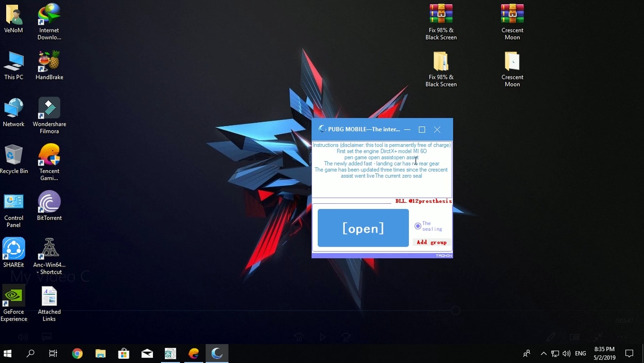Switch to Tencent Gaming Buddy taskbar icon
Viewport: 644px width, 363px height.
pyautogui.click(x=194, y=354)
